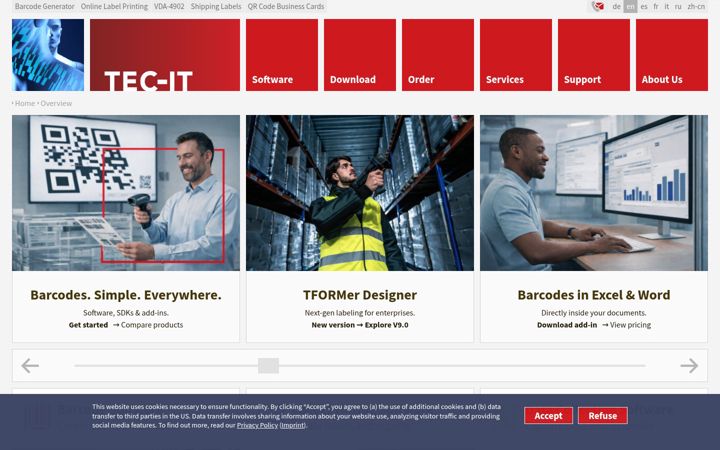Image resolution: width=720 pixels, height=450 pixels.
Task: Switch language to it
Action: coord(667,6)
